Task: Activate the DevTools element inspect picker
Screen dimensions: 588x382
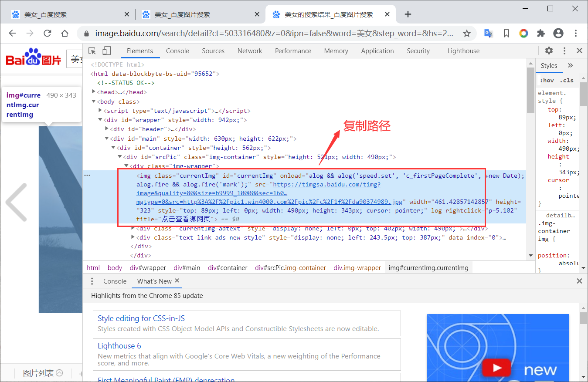Action: 92,51
